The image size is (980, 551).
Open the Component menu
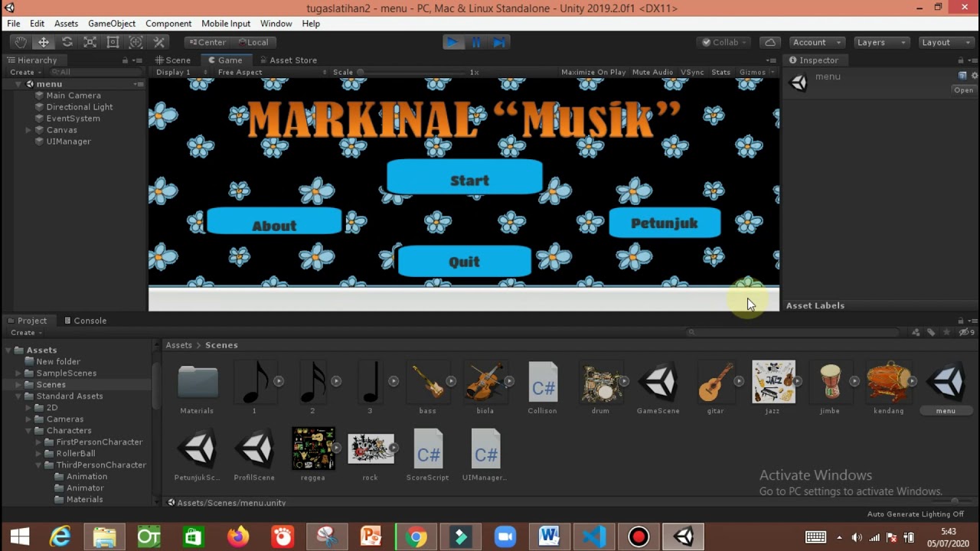tap(168, 24)
